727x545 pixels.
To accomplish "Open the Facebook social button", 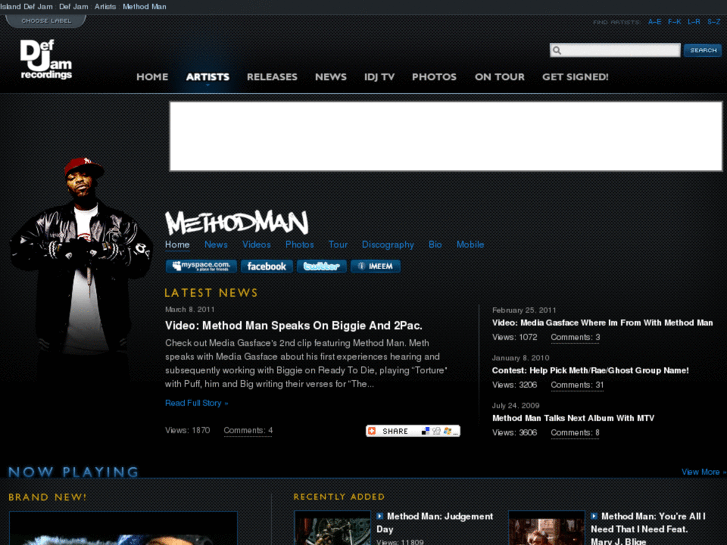I will coord(267,266).
